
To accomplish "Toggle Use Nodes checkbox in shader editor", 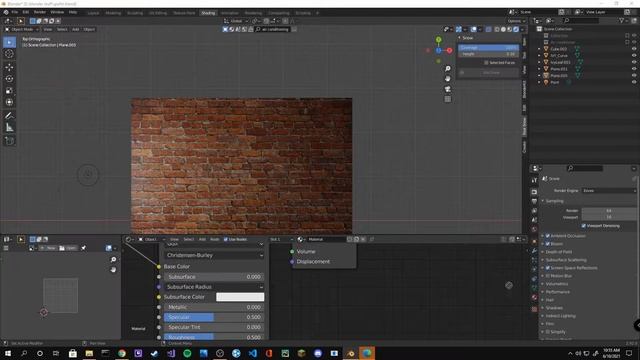I will click(x=226, y=240).
